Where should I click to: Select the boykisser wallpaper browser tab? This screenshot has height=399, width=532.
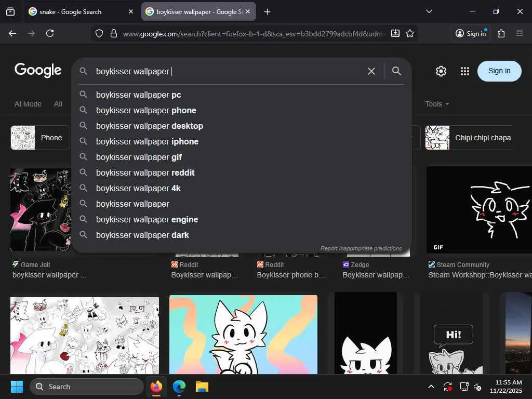coord(198,12)
